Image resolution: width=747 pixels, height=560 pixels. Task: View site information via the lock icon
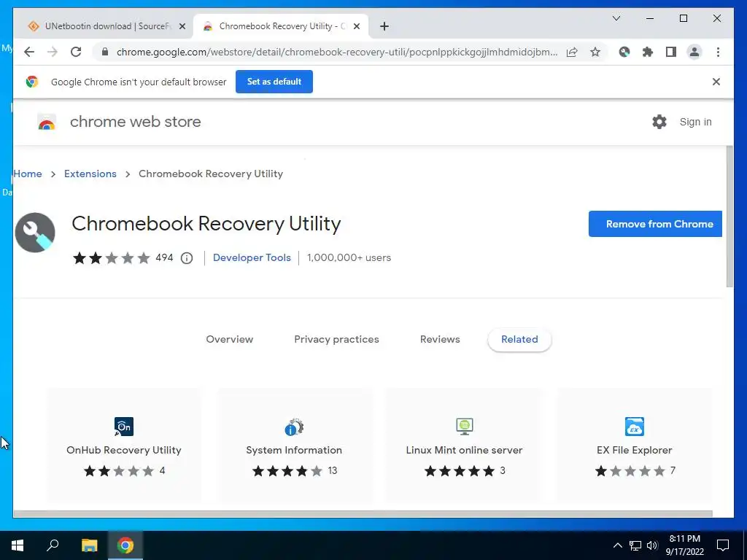point(105,52)
